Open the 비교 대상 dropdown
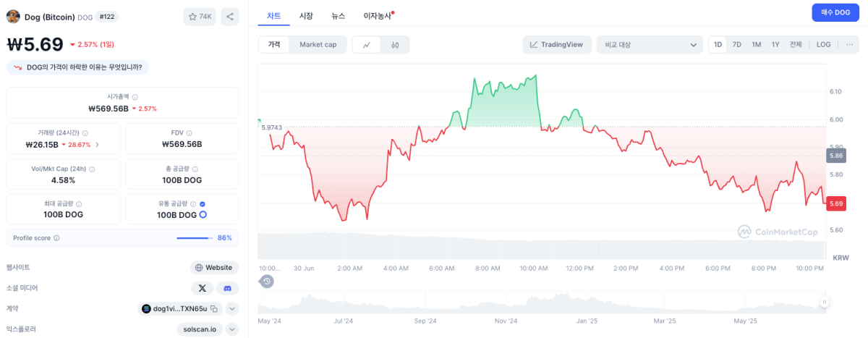This screenshot has height=338, width=868. pos(650,45)
